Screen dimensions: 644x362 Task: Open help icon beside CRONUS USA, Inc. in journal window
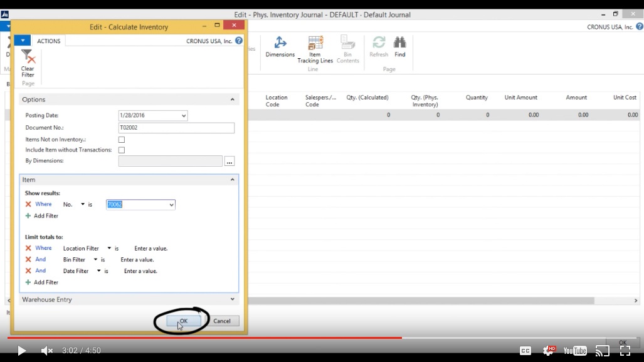[640, 27]
